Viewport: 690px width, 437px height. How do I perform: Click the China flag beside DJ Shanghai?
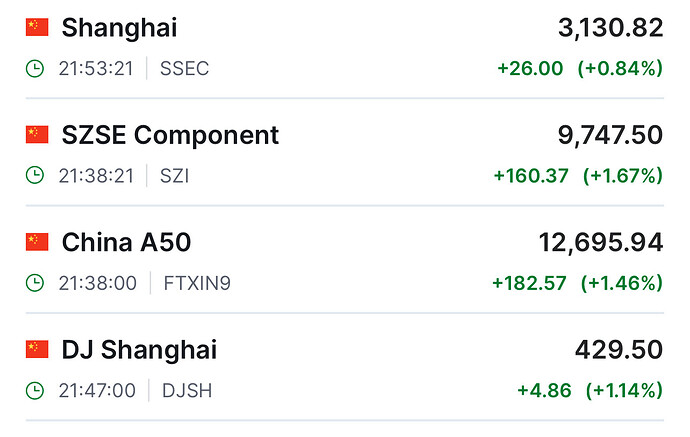point(37,349)
